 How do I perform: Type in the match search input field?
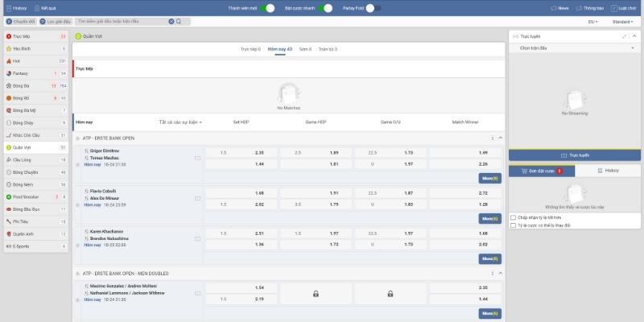pos(121,21)
